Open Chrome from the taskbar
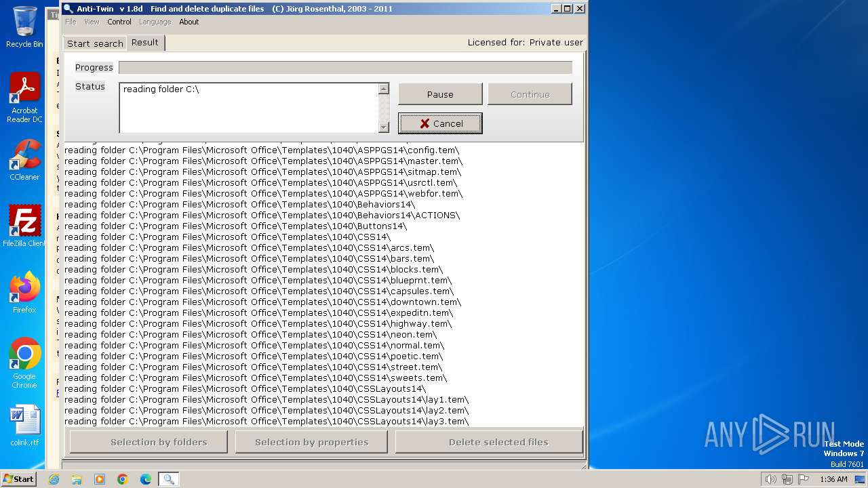868x488 pixels. [123, 479]
